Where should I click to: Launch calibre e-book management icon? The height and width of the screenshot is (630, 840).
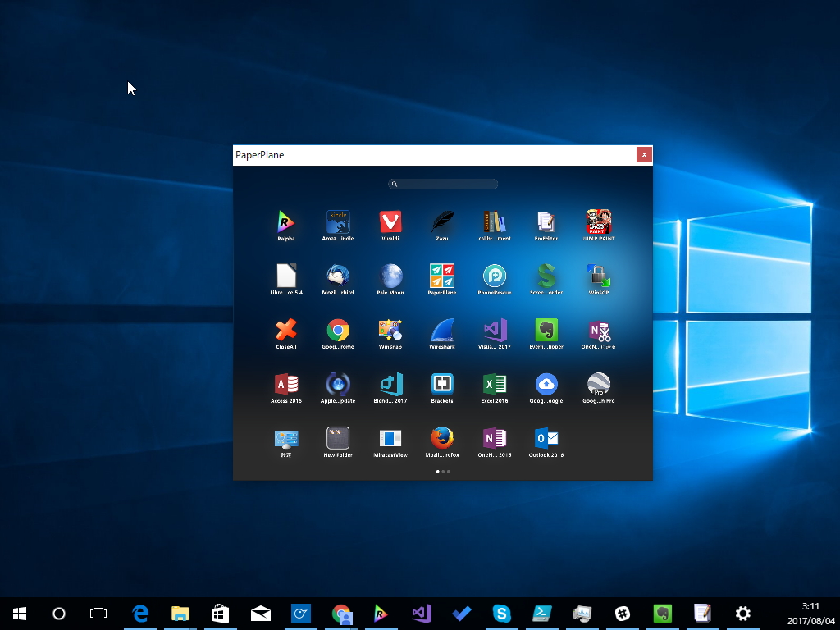click(x=495, y=221)
